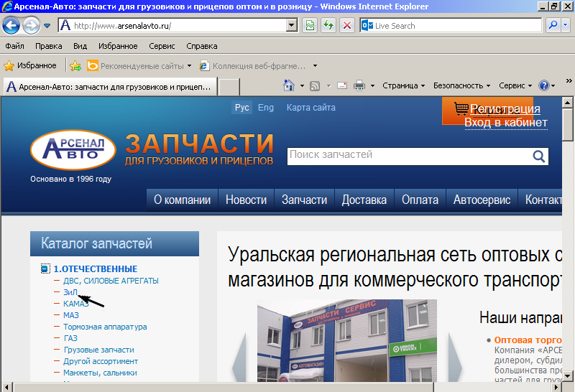Screen dimensions: 575x392
Task: Click the Избранное star favorites button
Action: [30, 65]
